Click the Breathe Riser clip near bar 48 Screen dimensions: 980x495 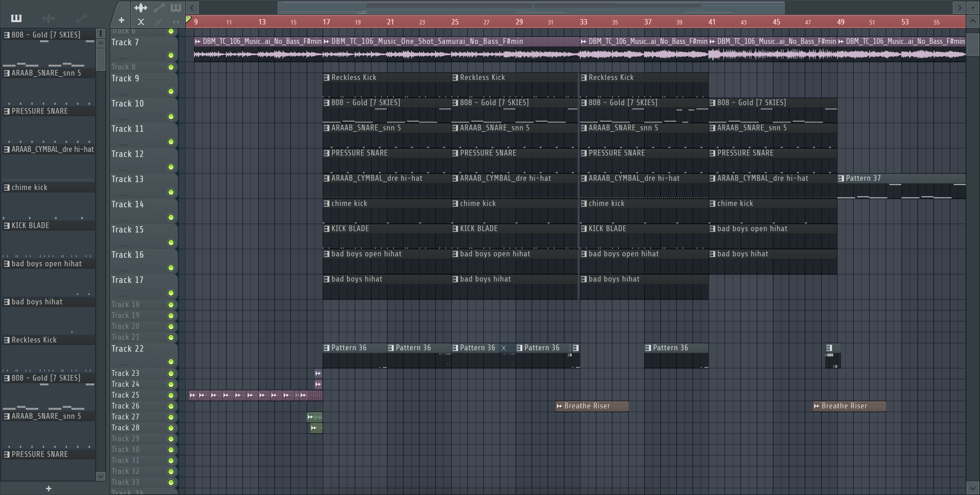pos(849,406)
